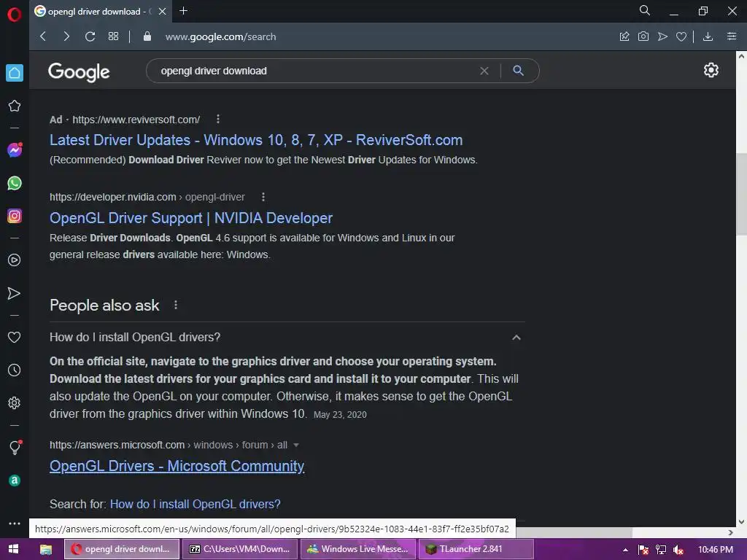This screenshot has height=560, width=747.
Task: Open Easy Setup panel
Action: (x=732, y=36)
